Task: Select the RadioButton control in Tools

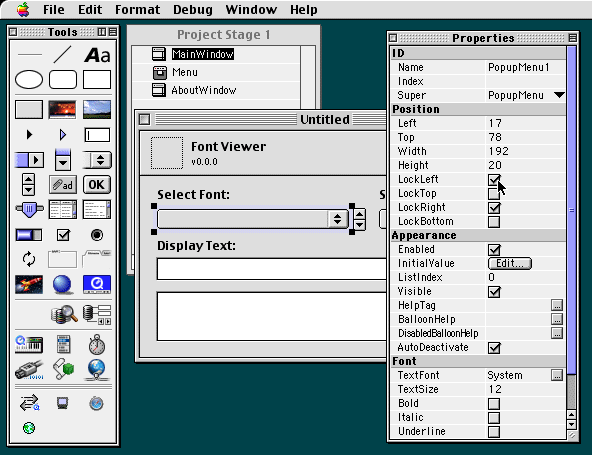Action: pos(97,235)
